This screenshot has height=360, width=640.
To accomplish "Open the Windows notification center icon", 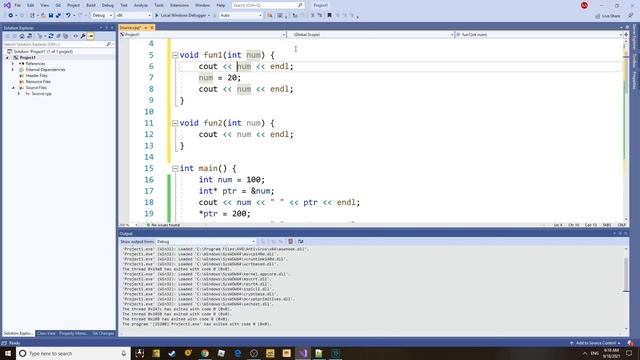I will (629, 353).
